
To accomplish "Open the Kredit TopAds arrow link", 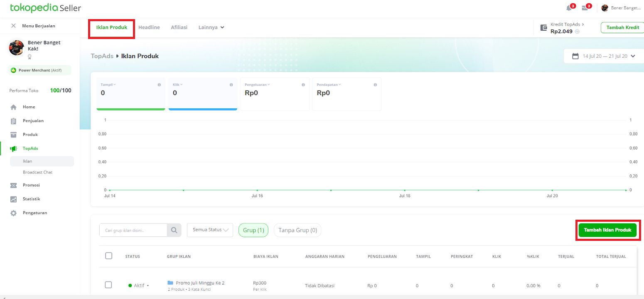I will (567, 25).
